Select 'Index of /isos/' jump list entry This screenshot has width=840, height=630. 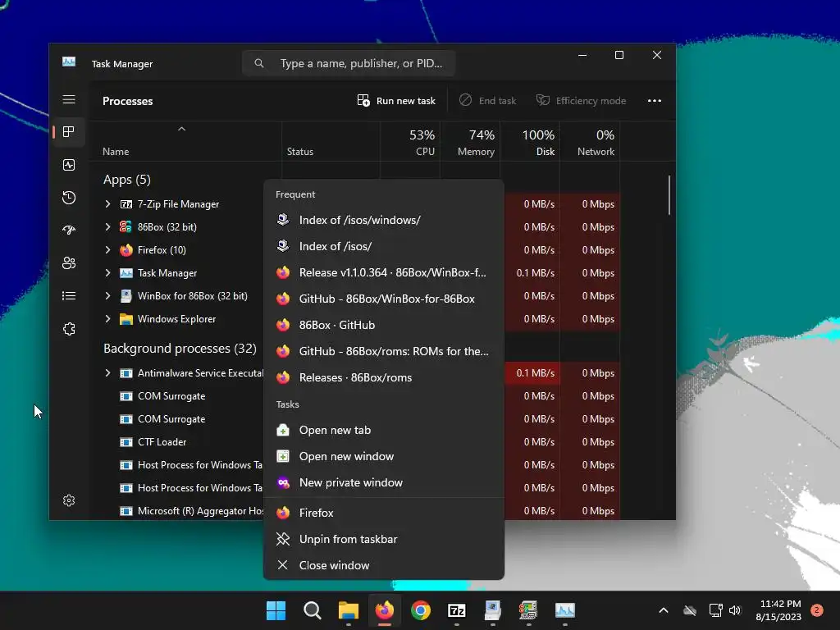click(384, 246)
